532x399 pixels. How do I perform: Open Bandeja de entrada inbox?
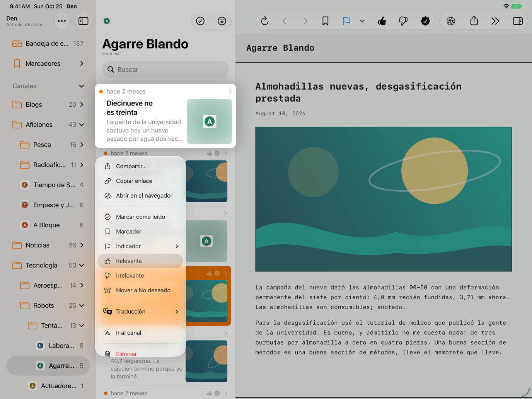coord(48,43)
